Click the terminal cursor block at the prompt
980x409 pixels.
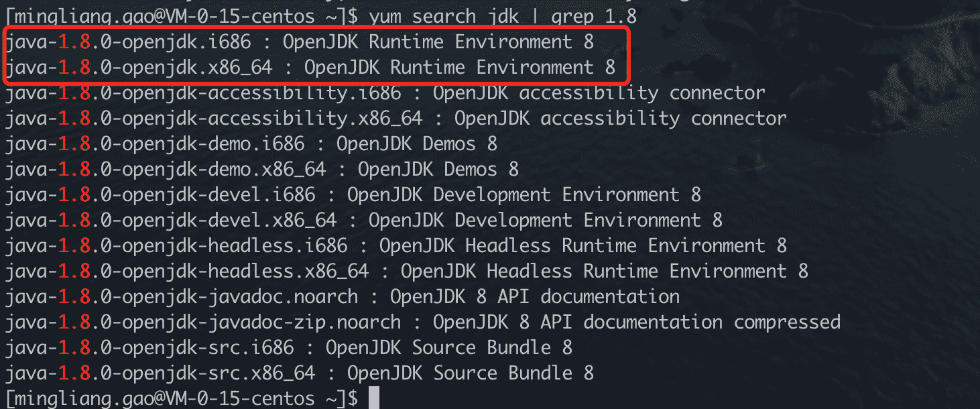(374, 397)
